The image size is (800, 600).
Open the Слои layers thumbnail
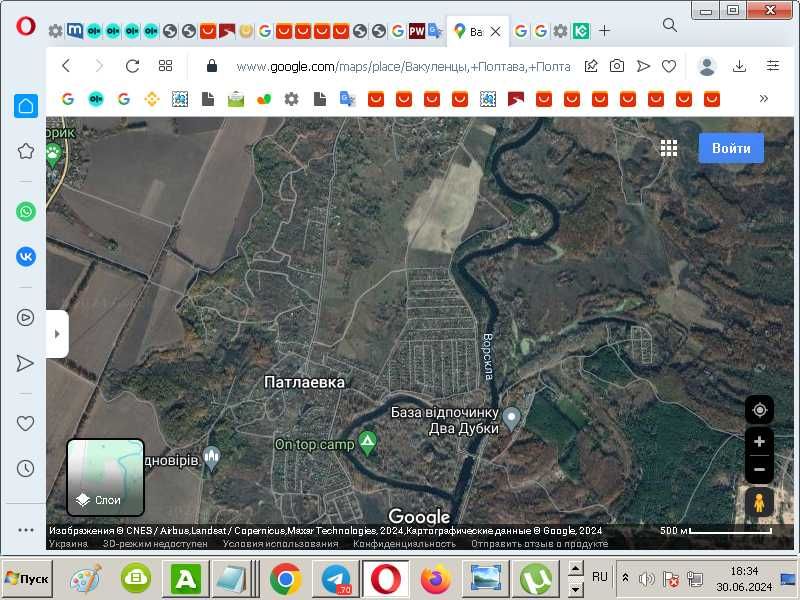coord(106,478)
